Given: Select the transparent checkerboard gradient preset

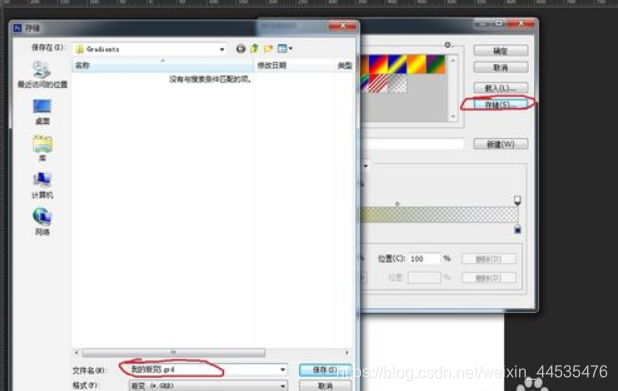Looking at the screenshot, I should 397,84.
